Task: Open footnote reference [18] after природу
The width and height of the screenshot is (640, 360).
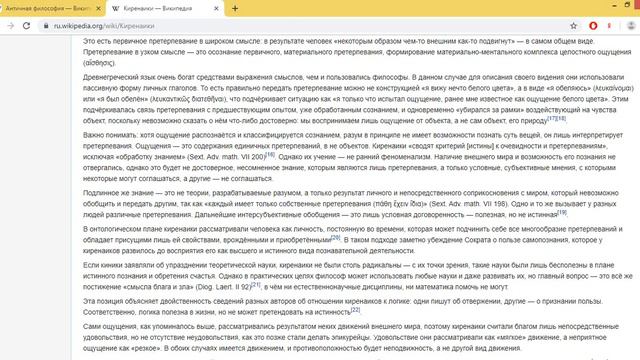Action: tap(561, 118)
